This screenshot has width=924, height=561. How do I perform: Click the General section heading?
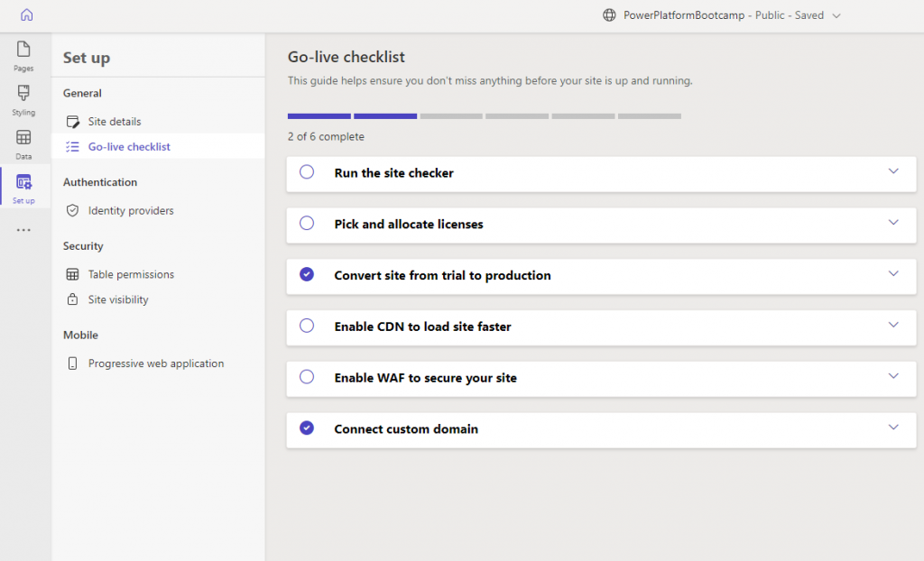point(82,93)
